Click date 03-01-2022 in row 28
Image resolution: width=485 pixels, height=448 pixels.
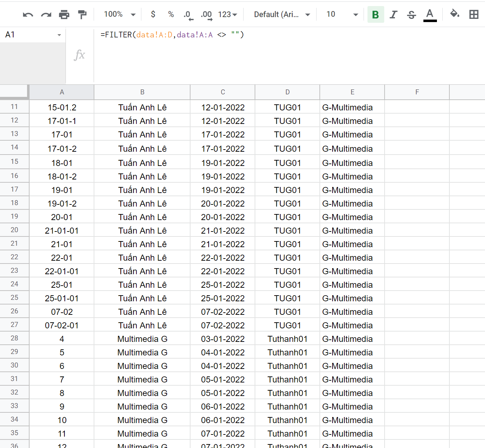coord(223,339)
